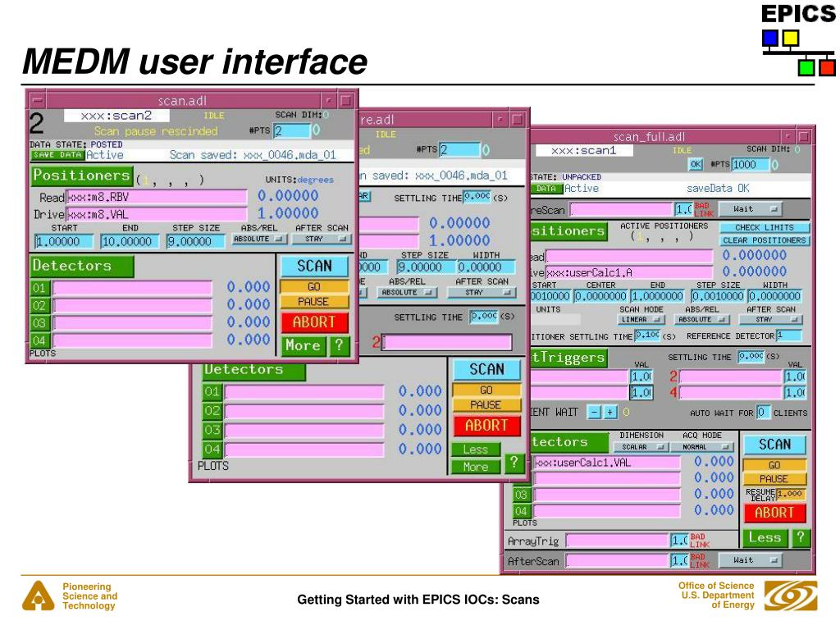Image resolution: width=840 pixels, height=630 pixels.
Task: Open ABSOLUTE abs/rel dropdown in scan.adl
Action: pyautogui.click(x=259, y=239)
